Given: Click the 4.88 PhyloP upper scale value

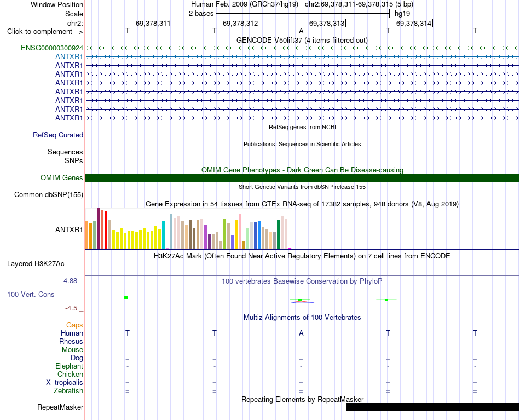Looking at the screenshot, I should [70, 281].
